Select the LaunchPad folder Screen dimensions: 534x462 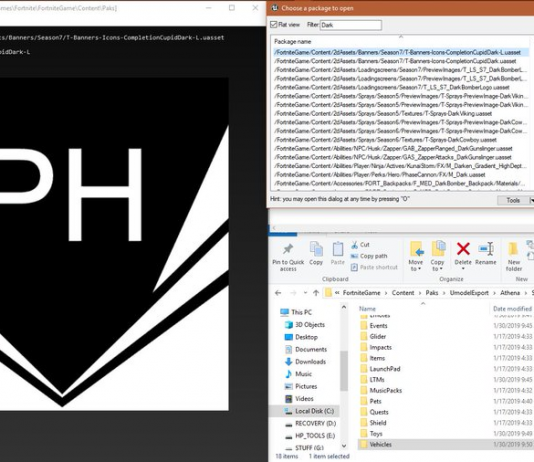click(380, 369)
